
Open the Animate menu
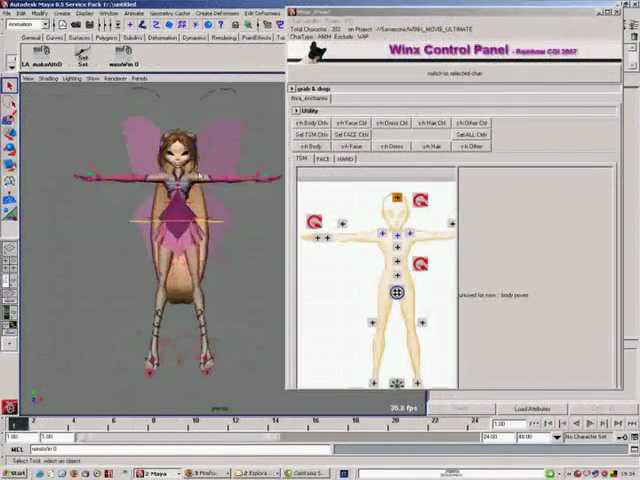[x=134, y=13]
